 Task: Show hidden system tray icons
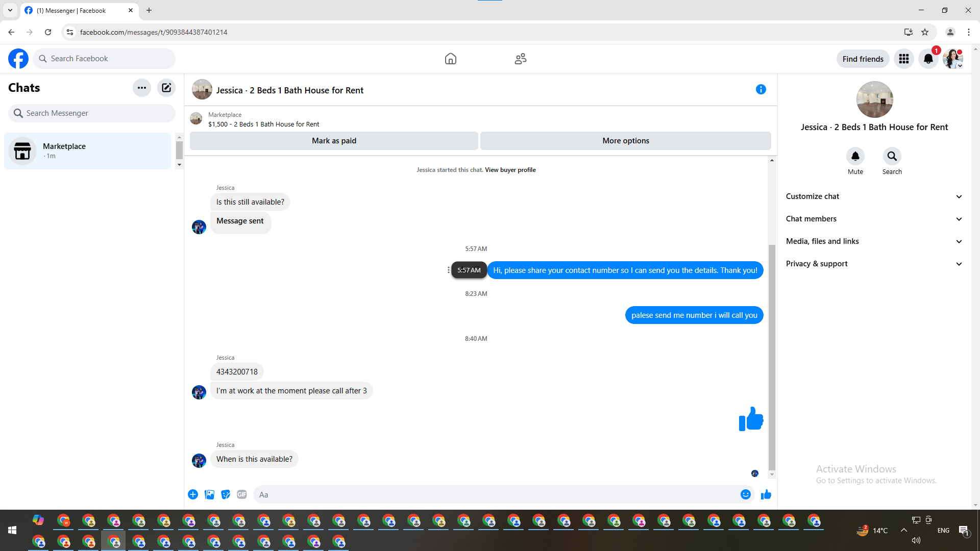pos(904,530)
